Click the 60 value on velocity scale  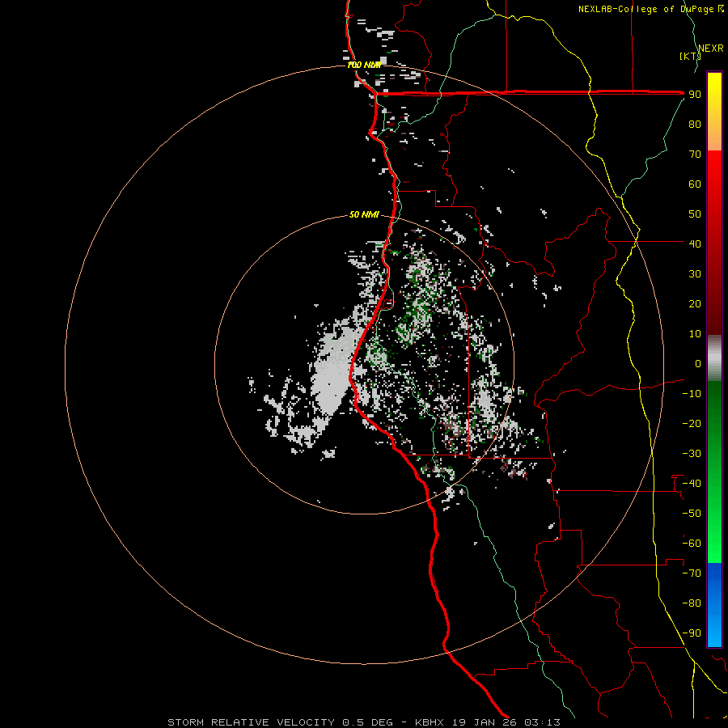(695, 184)
